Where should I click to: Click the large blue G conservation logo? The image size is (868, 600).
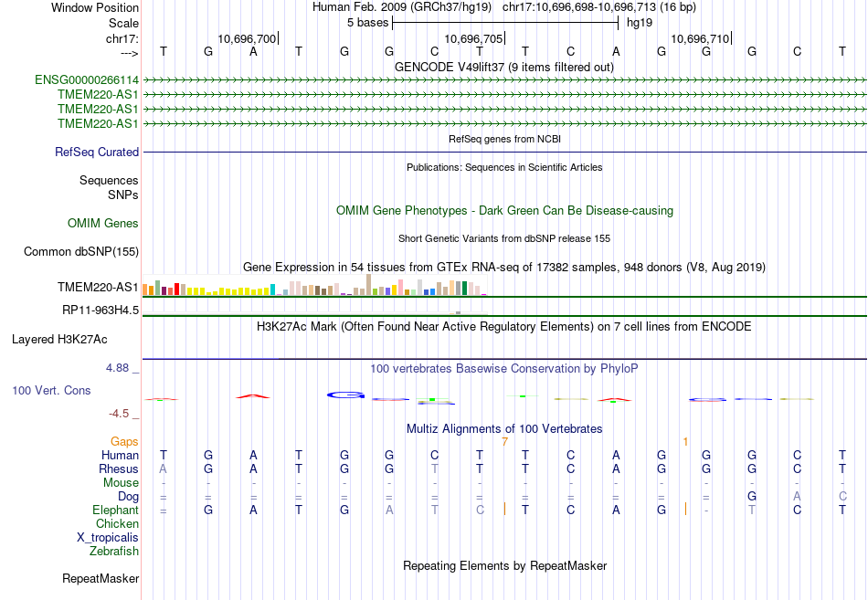pos(345,395)
